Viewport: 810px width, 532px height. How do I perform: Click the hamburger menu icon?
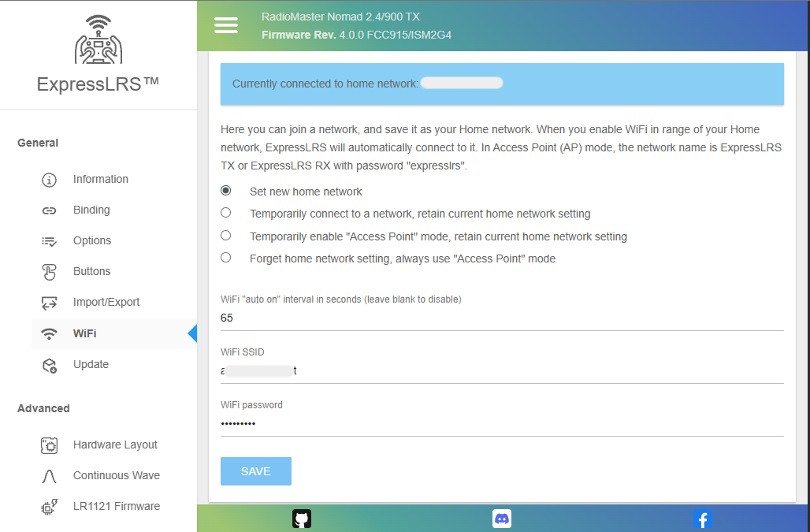click(x=226, y=25)
